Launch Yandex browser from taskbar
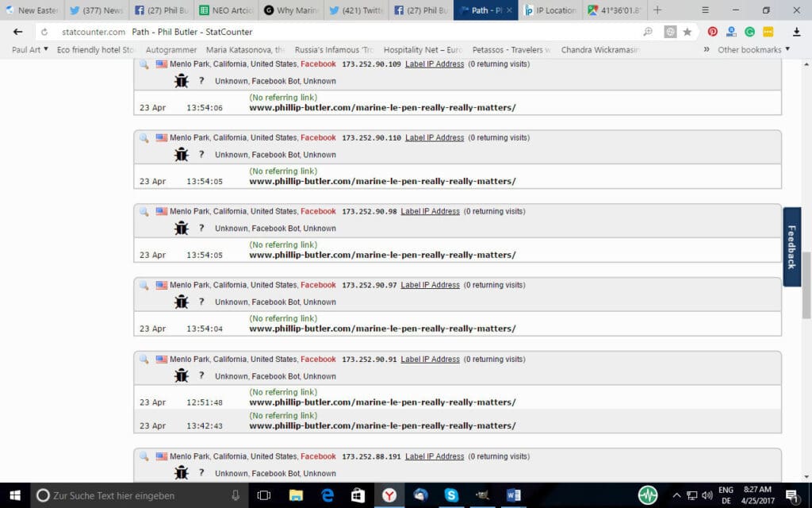 click(x=389, y=495)
